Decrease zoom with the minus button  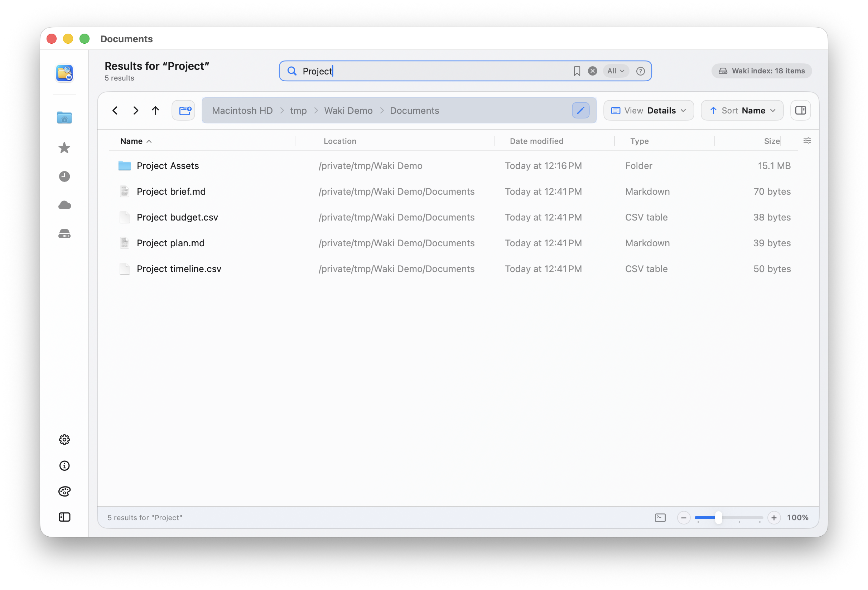tap(684, 518)
